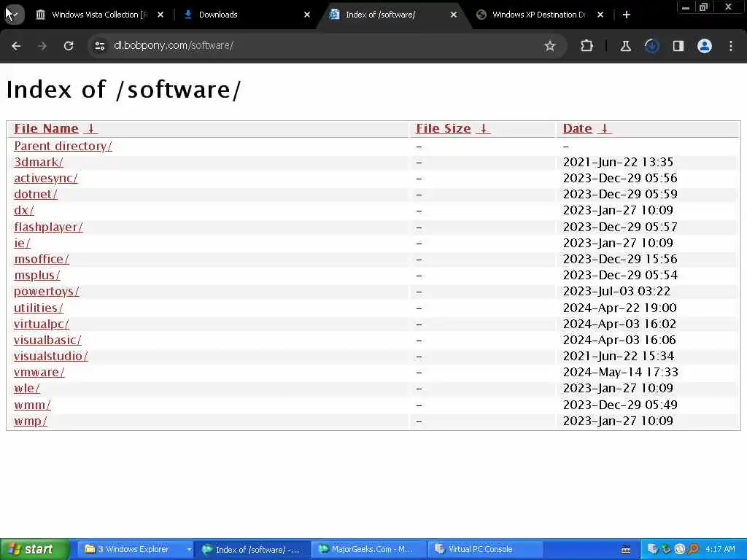Open a new tab with plus button
The height and width of the screenshot is (560, 747).
coord(627,15)
